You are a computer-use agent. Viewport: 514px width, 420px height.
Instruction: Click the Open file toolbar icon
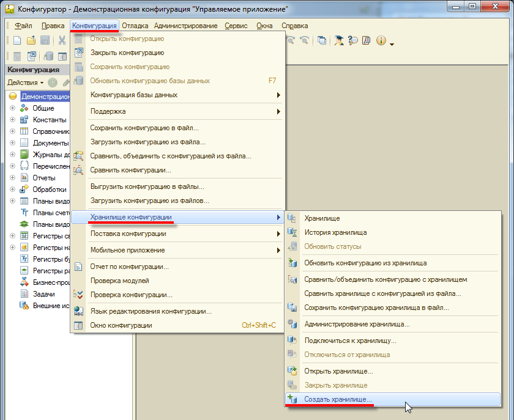tap(31, 40)
